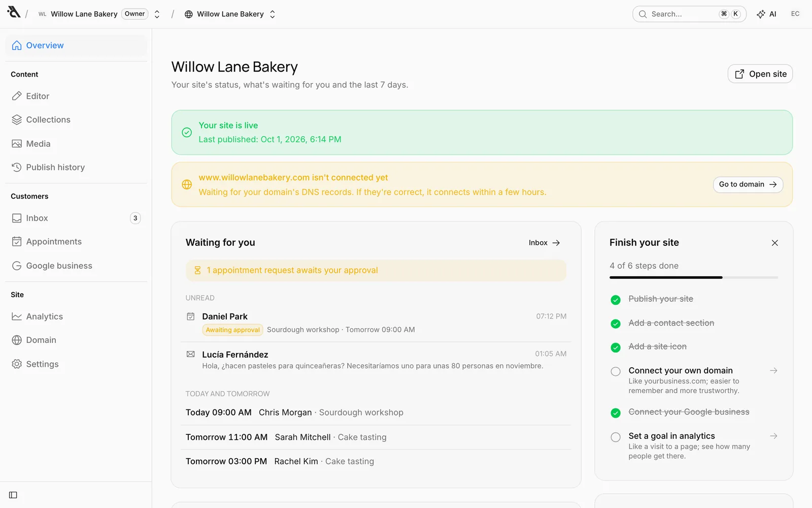Open Collections in the sidebar
This screenshot has width=812, height=508.
(76, 120)
